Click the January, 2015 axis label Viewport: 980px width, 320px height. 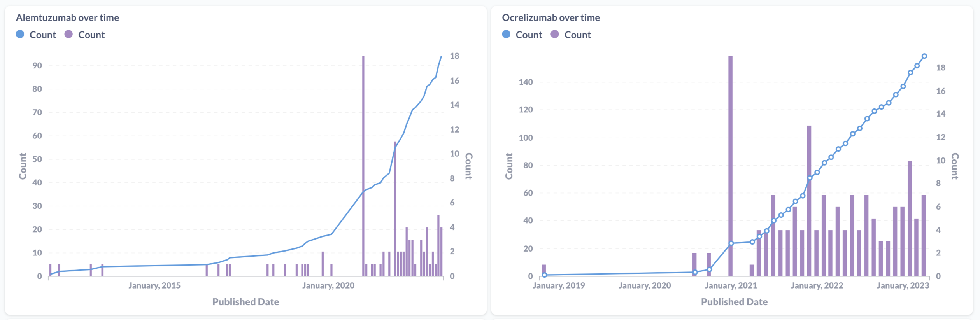(x=154, y=285)
